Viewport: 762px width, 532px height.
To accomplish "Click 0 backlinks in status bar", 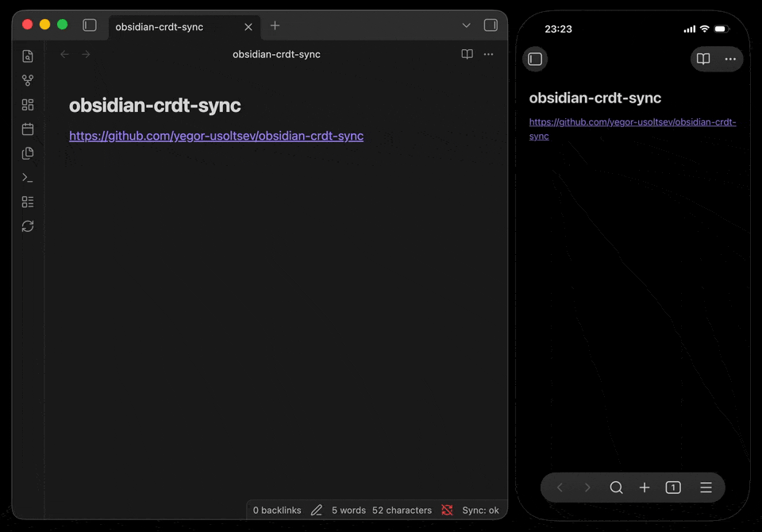I will pyautogui.click(x=277, y=510).
